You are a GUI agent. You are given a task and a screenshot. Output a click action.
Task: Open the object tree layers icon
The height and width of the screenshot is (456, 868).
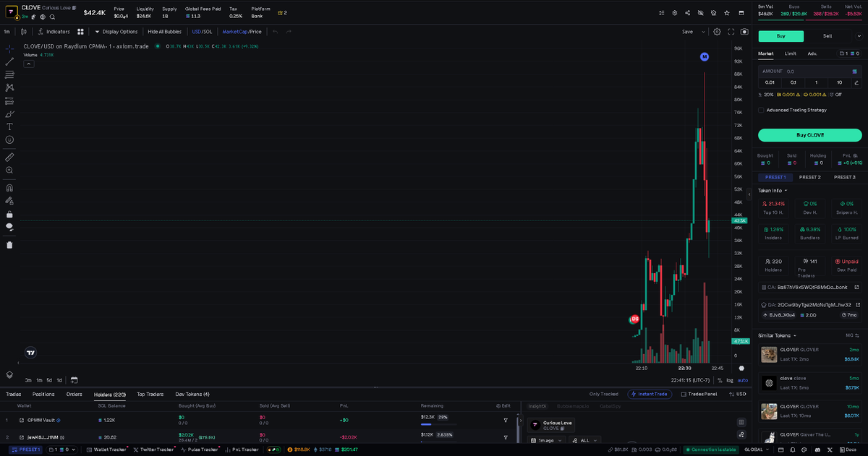coord(9,374)
